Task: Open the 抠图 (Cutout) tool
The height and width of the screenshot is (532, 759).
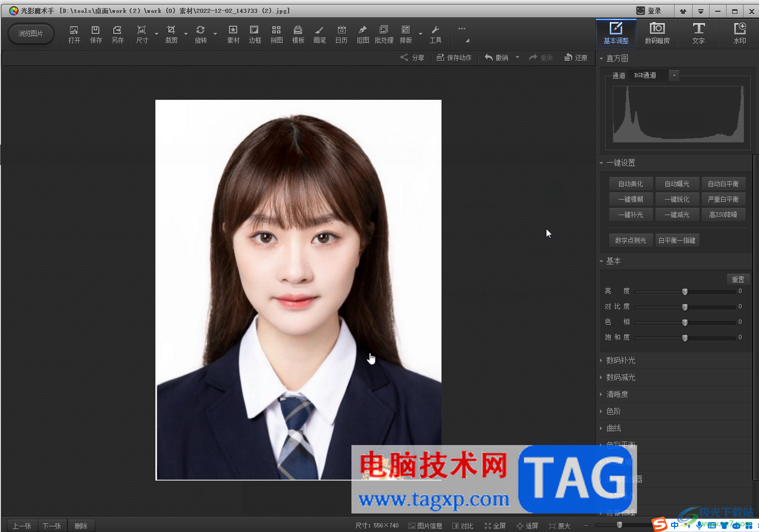Action: pos(363,34)
